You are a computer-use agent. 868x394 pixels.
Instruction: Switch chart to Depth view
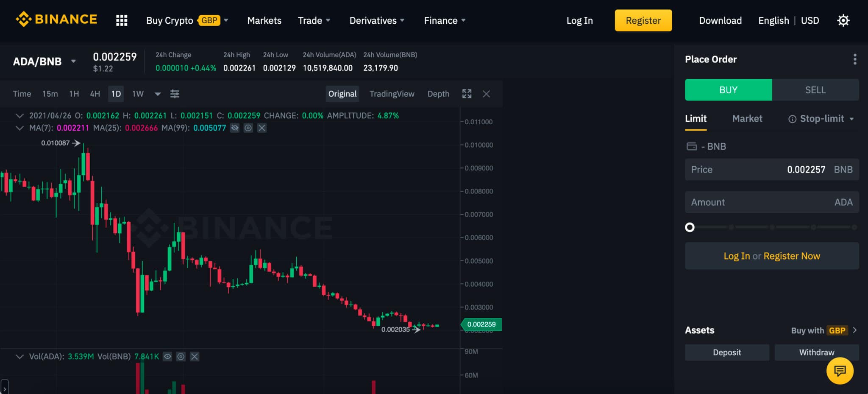(438, 94)
